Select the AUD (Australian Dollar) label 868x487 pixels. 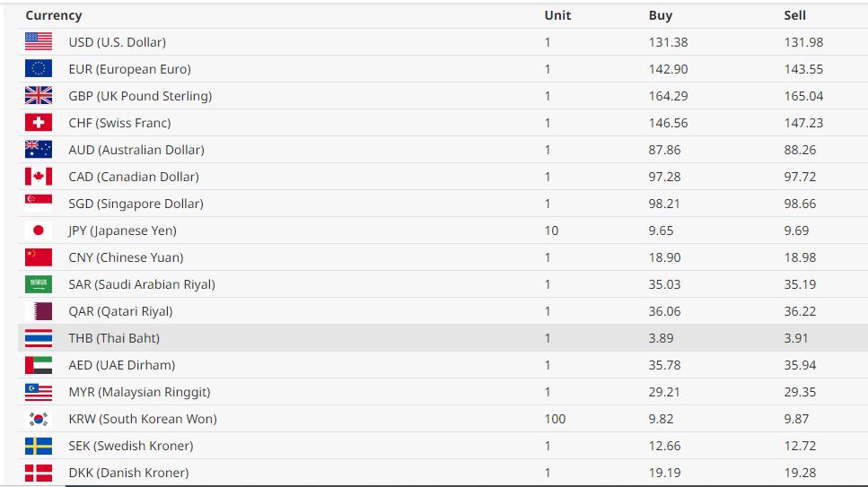pyautogui.click(x=136, y=150)
